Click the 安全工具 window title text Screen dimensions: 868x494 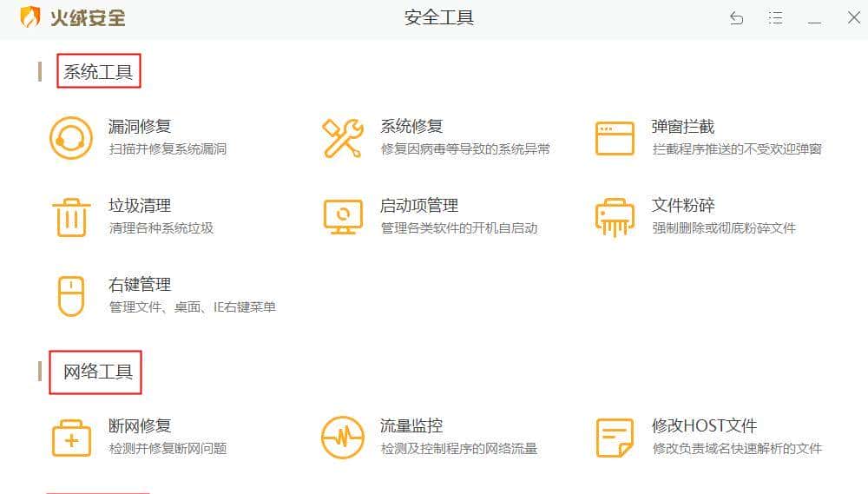click(x=439, y=17)
